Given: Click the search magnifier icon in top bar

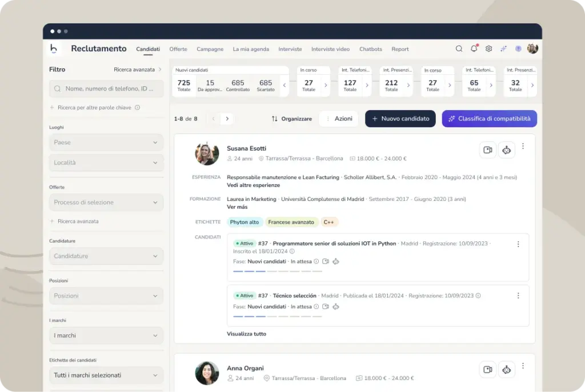Looking at the screenshot, I should point(459,49).
